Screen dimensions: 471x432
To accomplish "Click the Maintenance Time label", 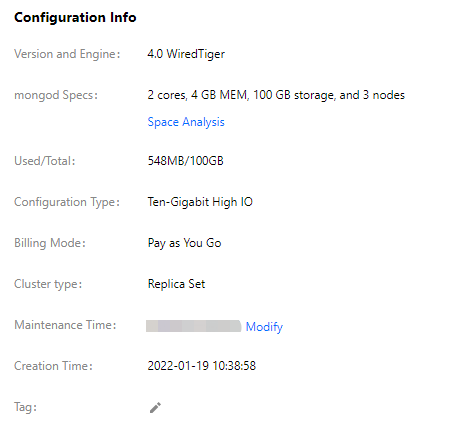I will pyautogui.click(x=65, y=325).
